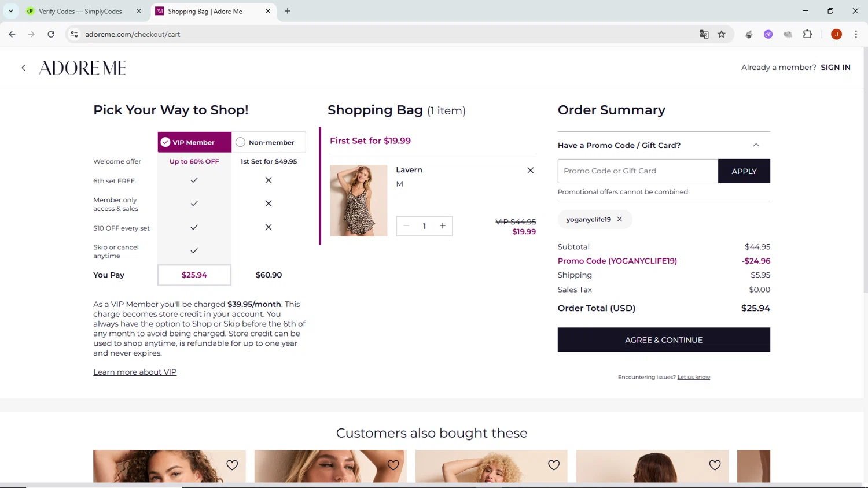868x488 pixels.
Task: Favorite the second recommended product heart
Action: (x=393, y=465)
